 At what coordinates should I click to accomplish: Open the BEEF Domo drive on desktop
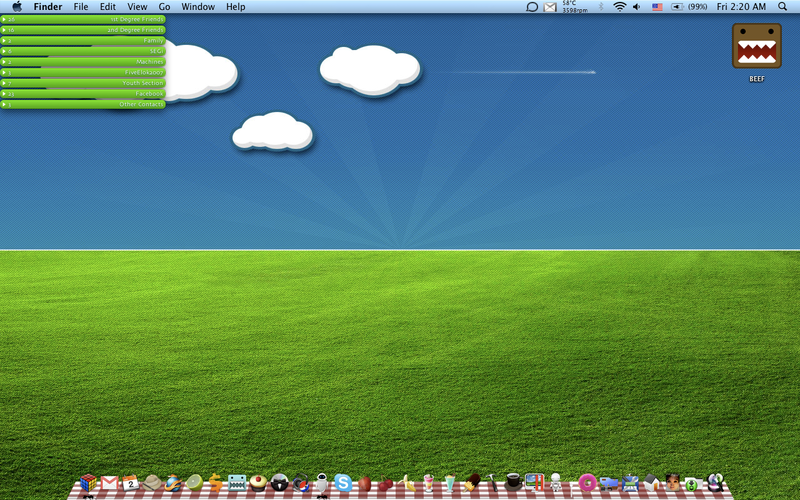point(757,52)
